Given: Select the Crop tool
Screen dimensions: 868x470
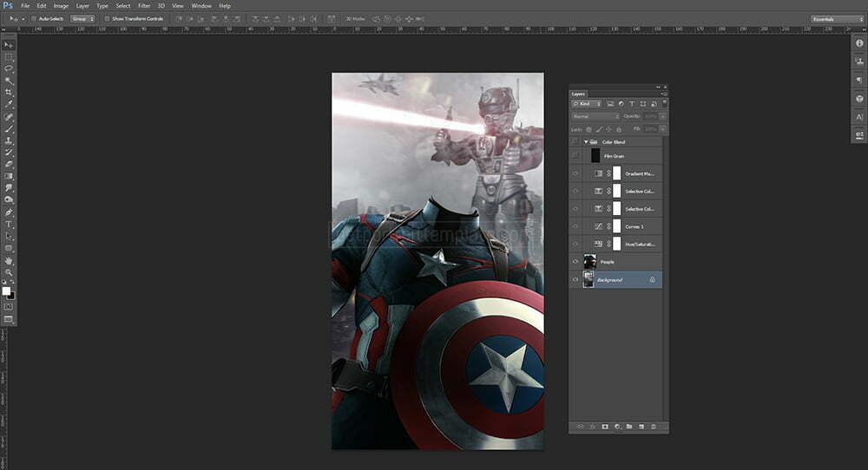Looking at the screenshot, I should coord(9,92).
